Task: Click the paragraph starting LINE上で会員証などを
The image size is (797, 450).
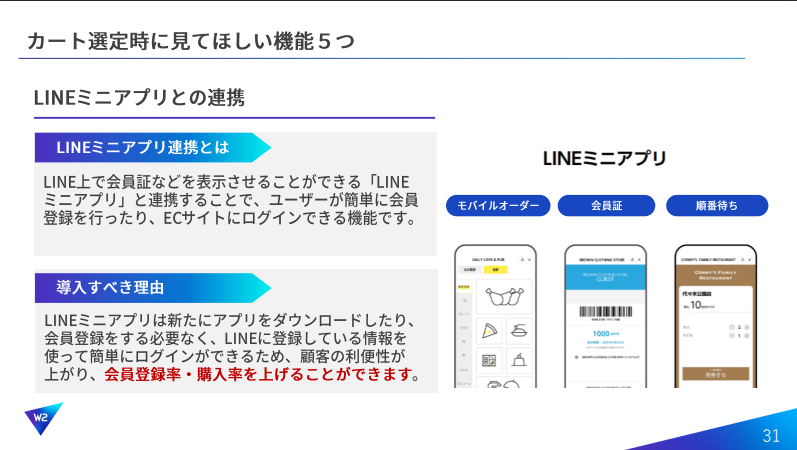Action: [230, 200]
